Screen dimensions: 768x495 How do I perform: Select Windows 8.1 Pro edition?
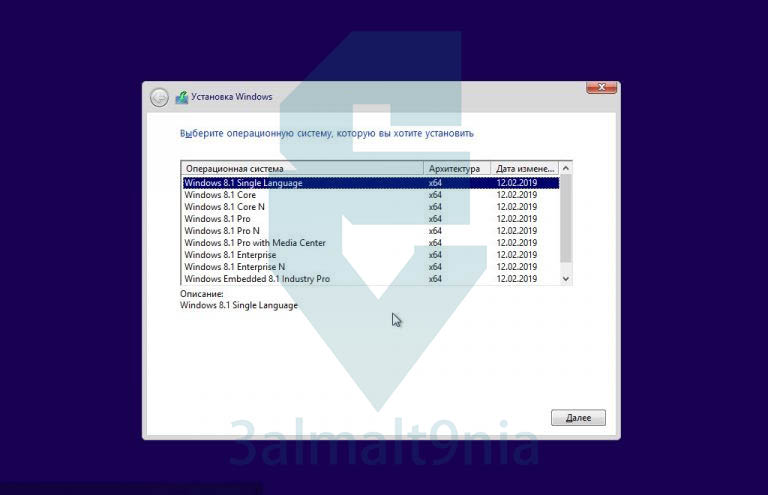tap(371, 219)
